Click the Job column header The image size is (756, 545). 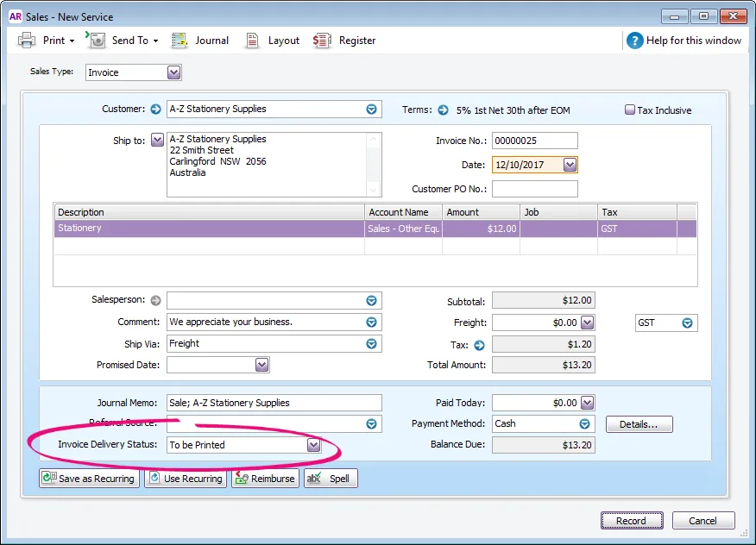[558, 212]
